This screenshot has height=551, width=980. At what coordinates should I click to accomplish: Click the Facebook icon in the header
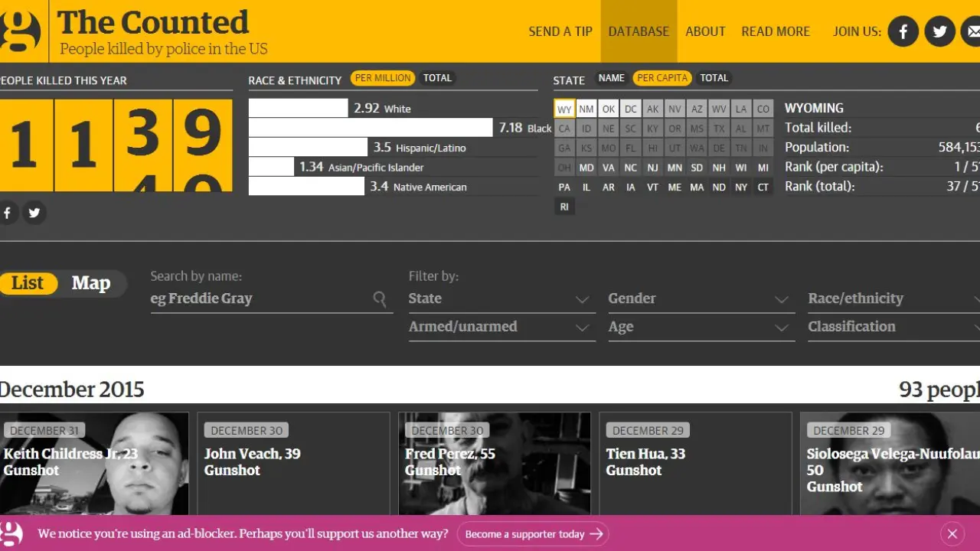point(903,31)
